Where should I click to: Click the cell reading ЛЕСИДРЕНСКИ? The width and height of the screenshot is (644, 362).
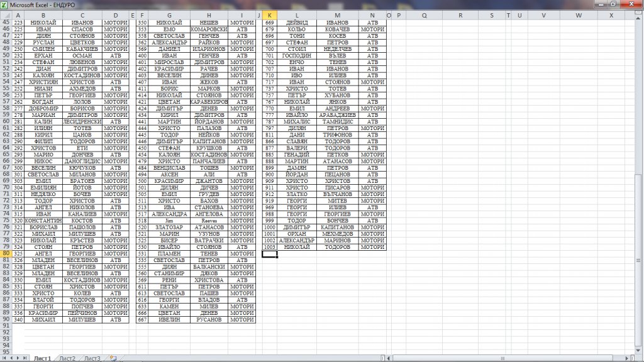pos(82,121)
